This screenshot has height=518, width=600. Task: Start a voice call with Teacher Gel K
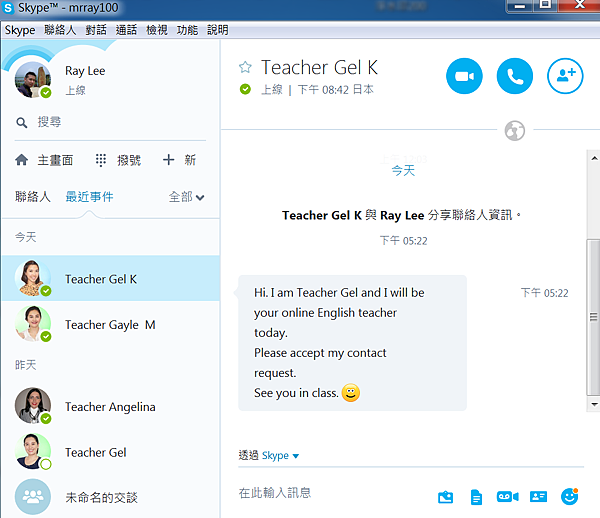tap(515, 76)
